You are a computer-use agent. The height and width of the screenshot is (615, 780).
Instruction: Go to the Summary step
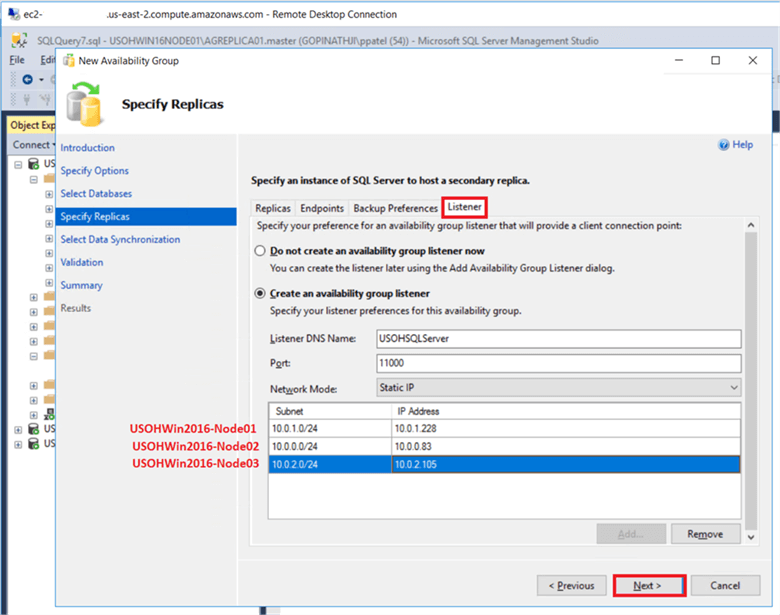click(x=82, y=285)
